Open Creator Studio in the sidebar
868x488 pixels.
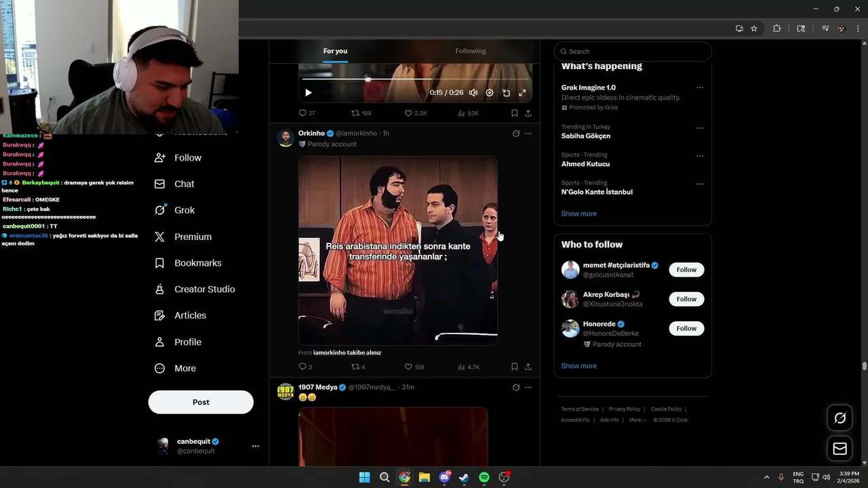[195, 289]
